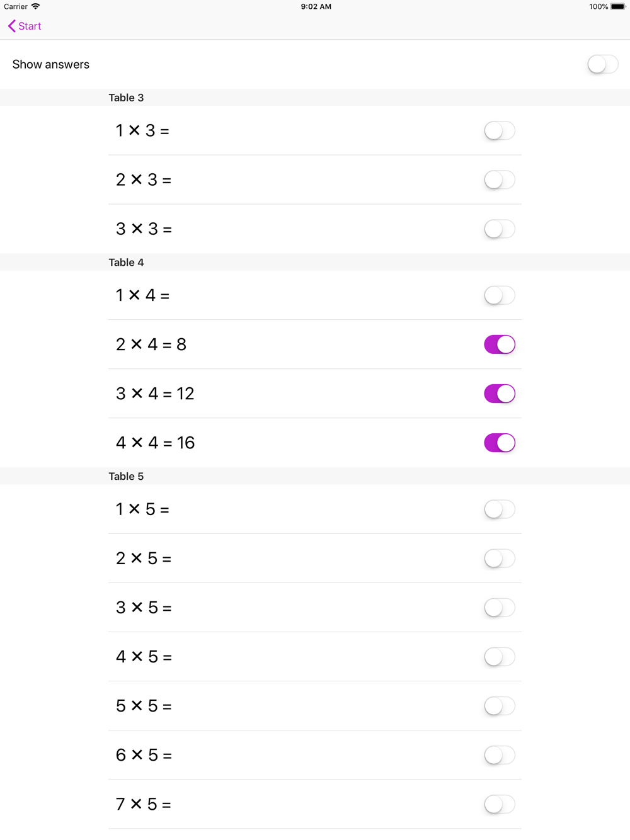Switch on the 6 × 5 toggle

click(x=499, y=755)
